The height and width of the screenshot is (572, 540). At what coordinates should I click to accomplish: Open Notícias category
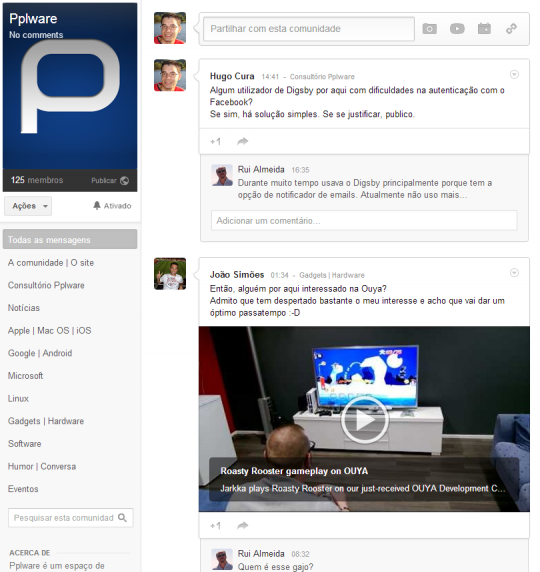click(24, 308)
